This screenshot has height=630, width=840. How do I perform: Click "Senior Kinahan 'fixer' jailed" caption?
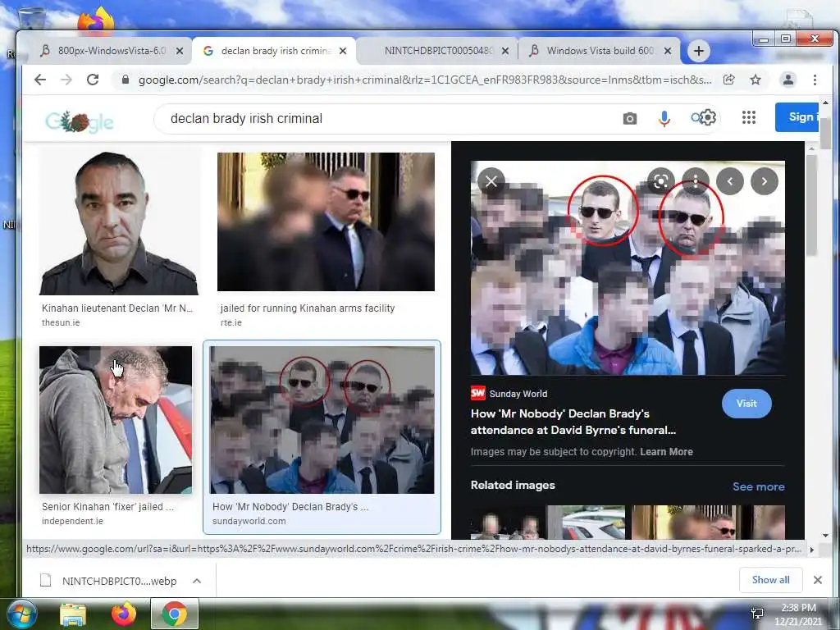(x=107, y=506)
